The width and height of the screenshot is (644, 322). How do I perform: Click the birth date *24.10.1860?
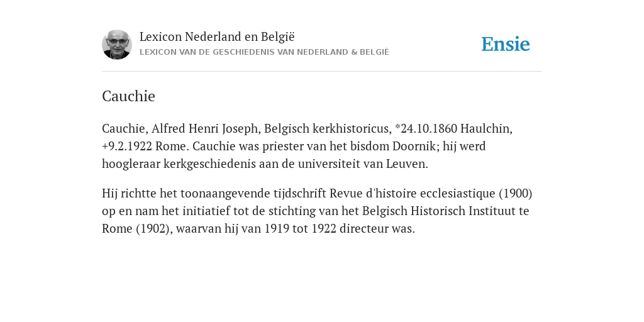coord(426,128)
